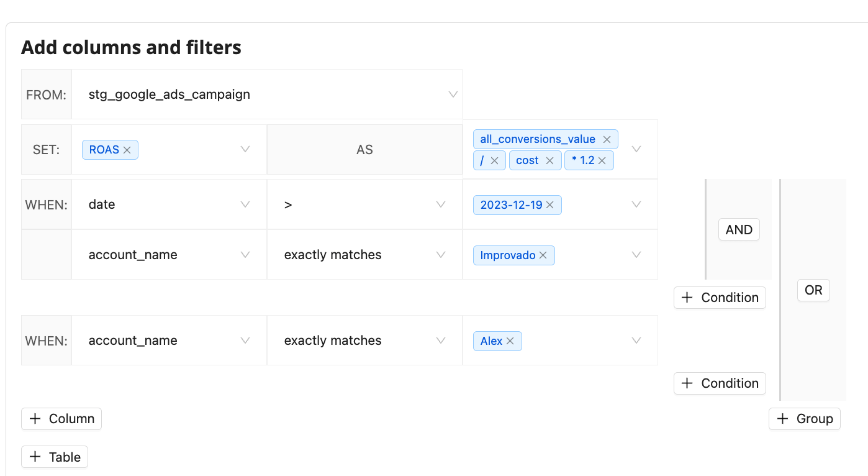Screen dimensions: 868x476
Task: Add a new filter Group
Action: click(805, 419)
